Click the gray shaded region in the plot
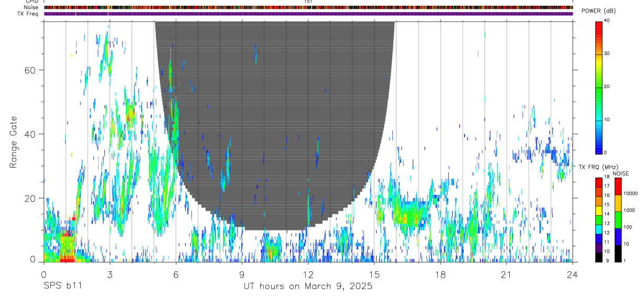 tap(275, 126)
